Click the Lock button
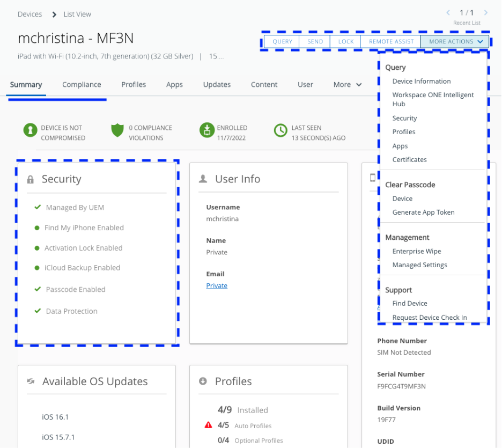502x448 pixels. (346, 42)
